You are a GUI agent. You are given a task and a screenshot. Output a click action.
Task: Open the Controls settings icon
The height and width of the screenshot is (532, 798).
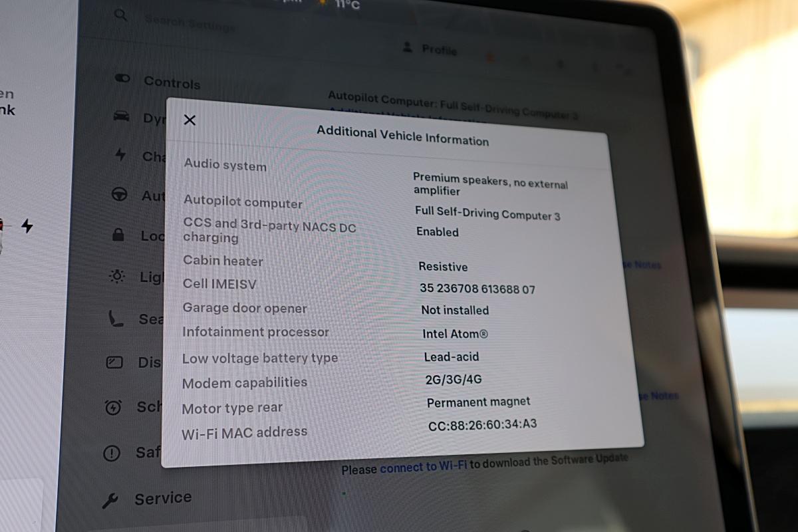122,78
